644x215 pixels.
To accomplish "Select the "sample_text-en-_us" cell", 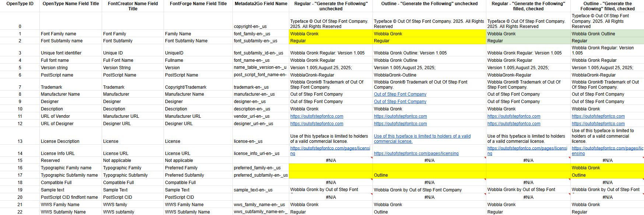I will (x=261, y=190).
